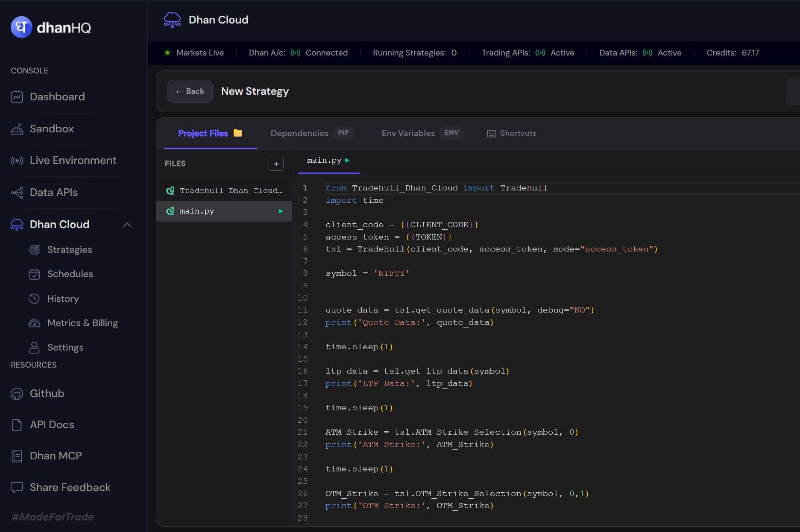Open the Dhan MCP resource link
800x532 pixels.
click(56, 456)
